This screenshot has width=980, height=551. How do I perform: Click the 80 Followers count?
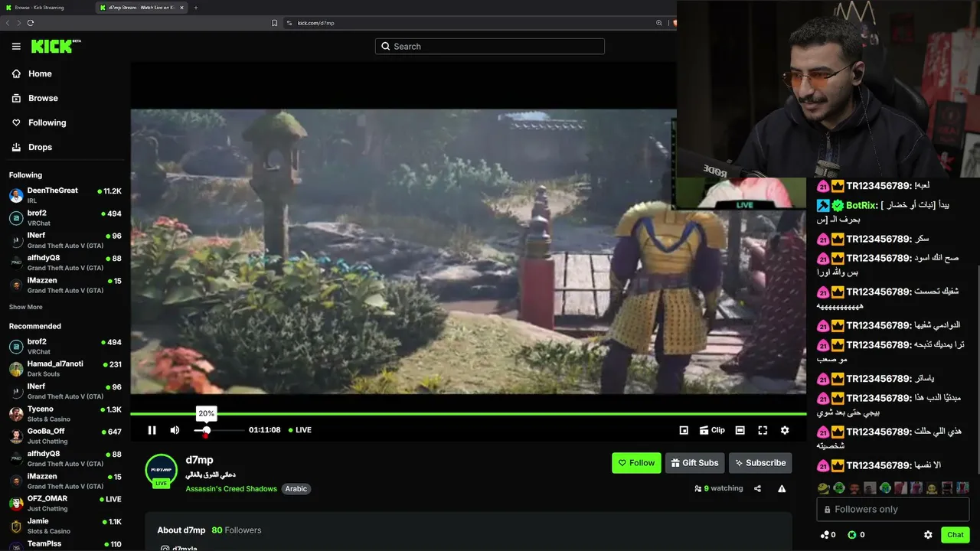[x=237, y=530]
